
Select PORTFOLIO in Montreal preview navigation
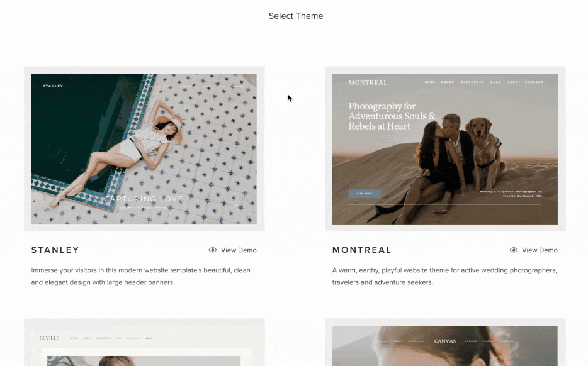click(472, 82)
